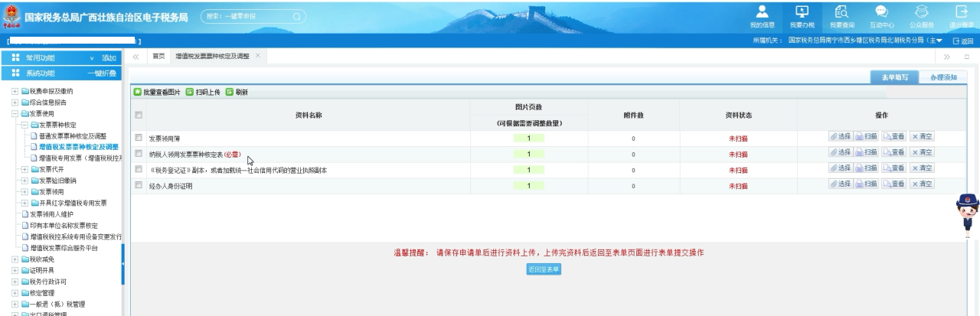Click 批量查看图片 toolbar icon
The image size is (980, 316).
139,93
